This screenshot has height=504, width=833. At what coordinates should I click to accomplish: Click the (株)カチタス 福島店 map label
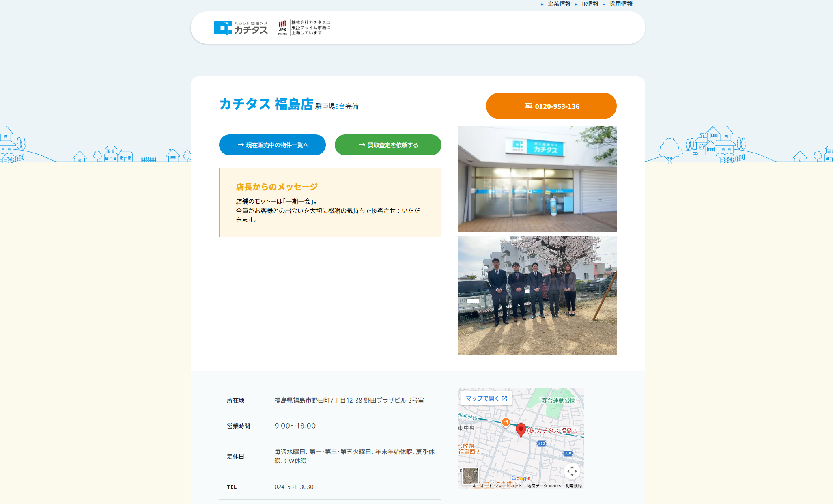tap(552, 431)
